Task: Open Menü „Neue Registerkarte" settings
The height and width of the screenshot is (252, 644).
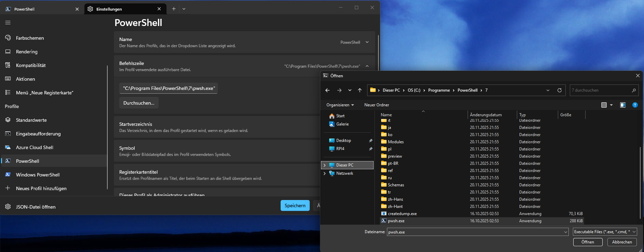Action: (54, 93)
